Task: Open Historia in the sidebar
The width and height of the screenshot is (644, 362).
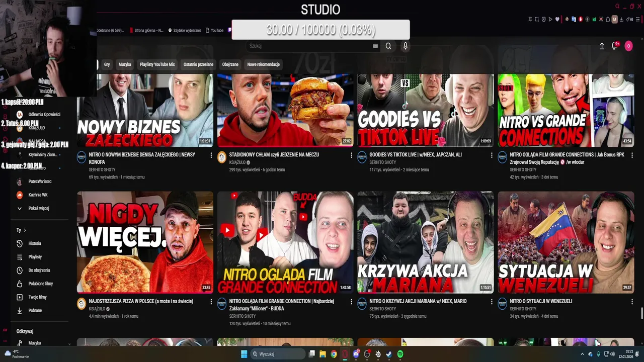Action: point(35,243)
